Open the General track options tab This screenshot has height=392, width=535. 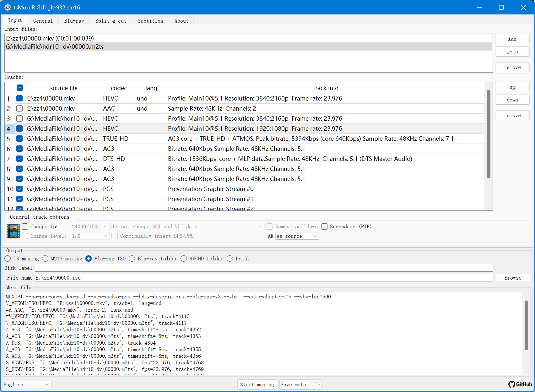point(40,217)
